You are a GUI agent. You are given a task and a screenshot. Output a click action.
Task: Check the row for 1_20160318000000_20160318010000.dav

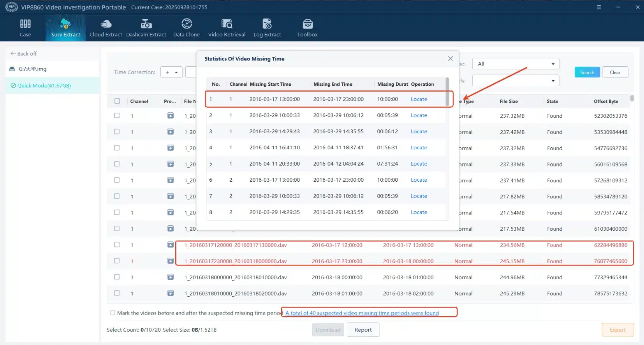(x=117, y=277)
